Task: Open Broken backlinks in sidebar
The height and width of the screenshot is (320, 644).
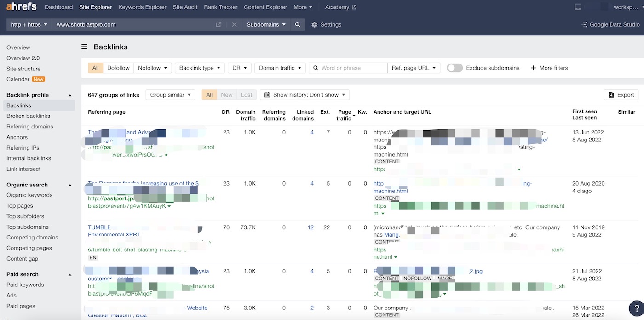Action: click(29, 116)
